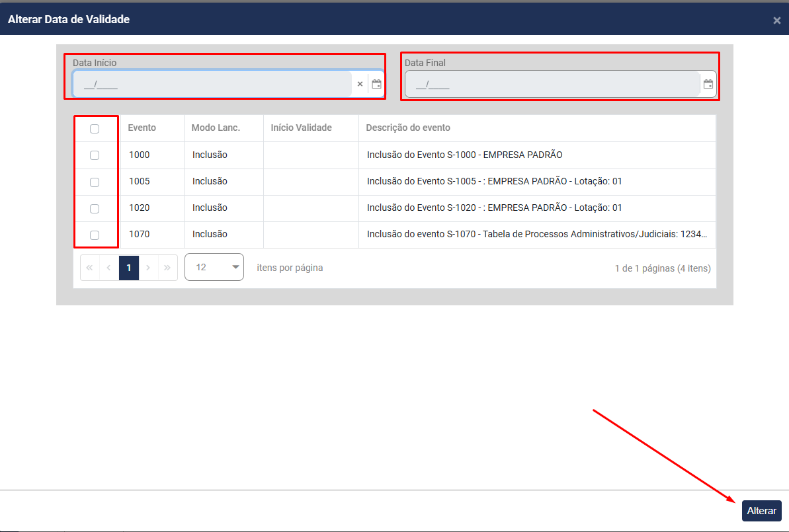Focus the Data Início input field
This screenshot has width=789, height=532.
[212, 84]
